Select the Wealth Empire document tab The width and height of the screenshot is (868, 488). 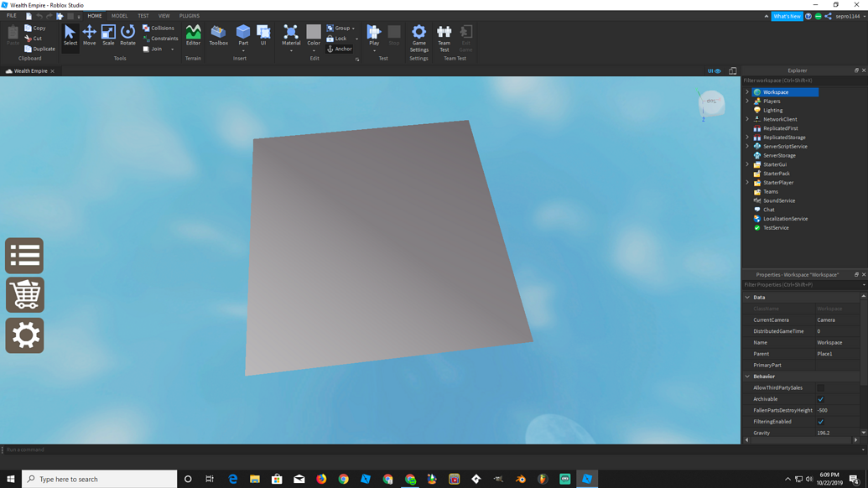[x=30, y=70]
